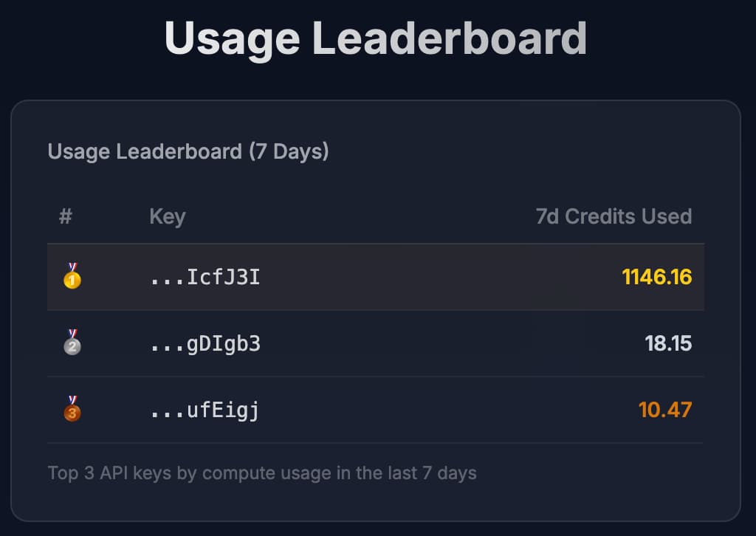Click the 10.47 credits value

tap(664, 410)
